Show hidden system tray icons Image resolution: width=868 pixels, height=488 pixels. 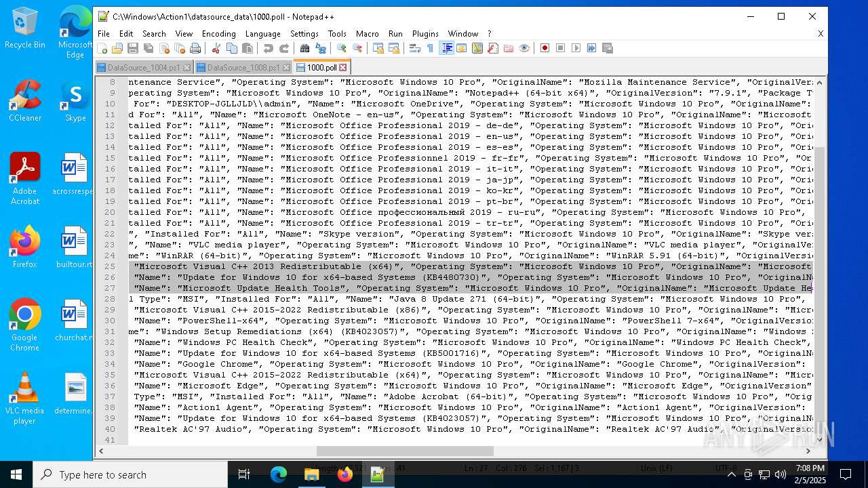(x=731, y=474)
